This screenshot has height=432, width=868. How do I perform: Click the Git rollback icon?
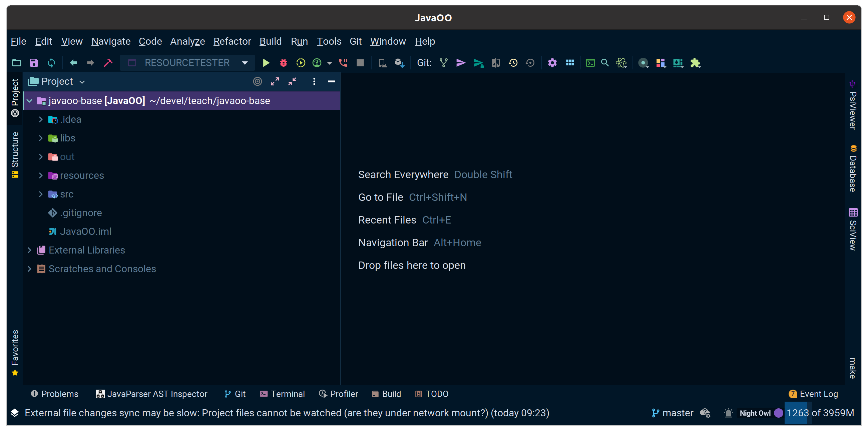[x=530, y=63]
